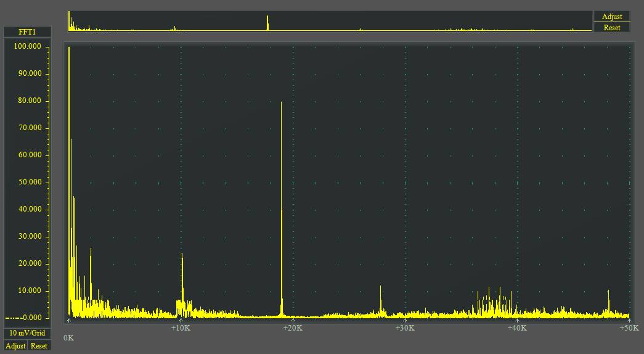Click the -0.000 zero level marker
Image resolution: width=644 pixels, height=354 pixels.
coord(23,318)
